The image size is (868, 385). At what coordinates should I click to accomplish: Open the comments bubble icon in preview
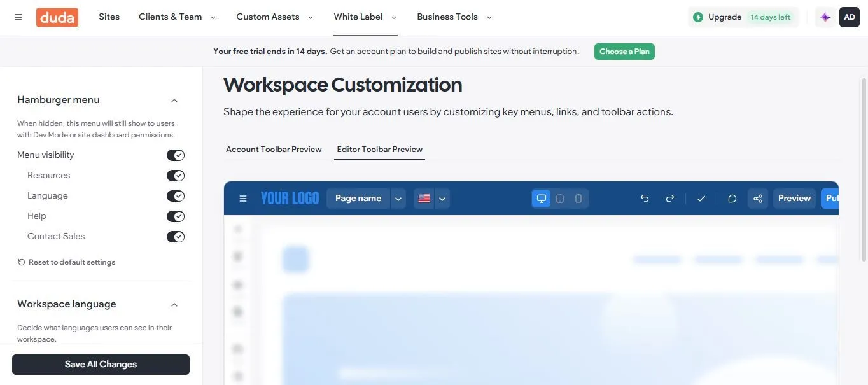pos(732,199)
